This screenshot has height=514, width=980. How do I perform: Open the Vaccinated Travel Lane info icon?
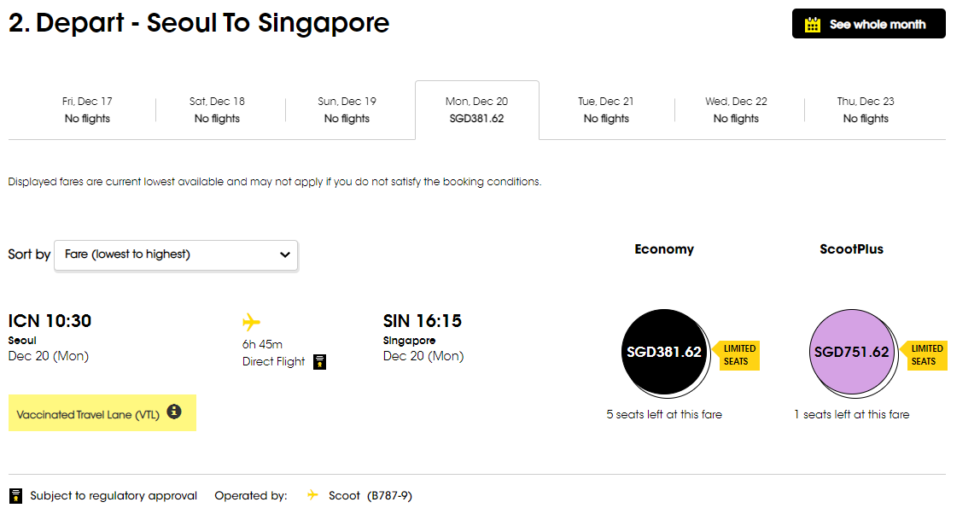click(x=174, y=412)
